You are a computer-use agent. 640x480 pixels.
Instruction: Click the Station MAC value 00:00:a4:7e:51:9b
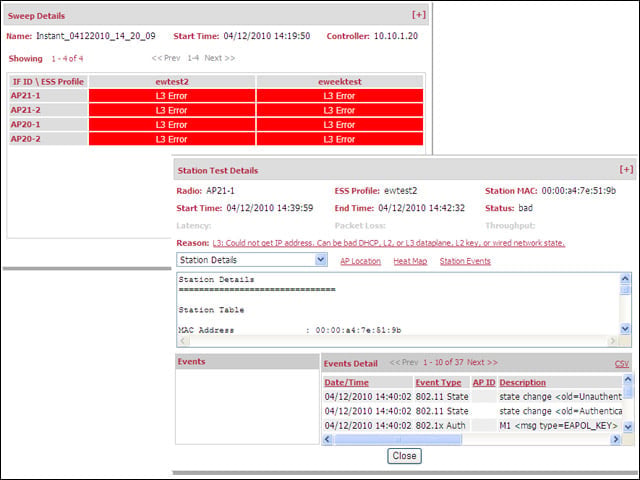[578, 191]
